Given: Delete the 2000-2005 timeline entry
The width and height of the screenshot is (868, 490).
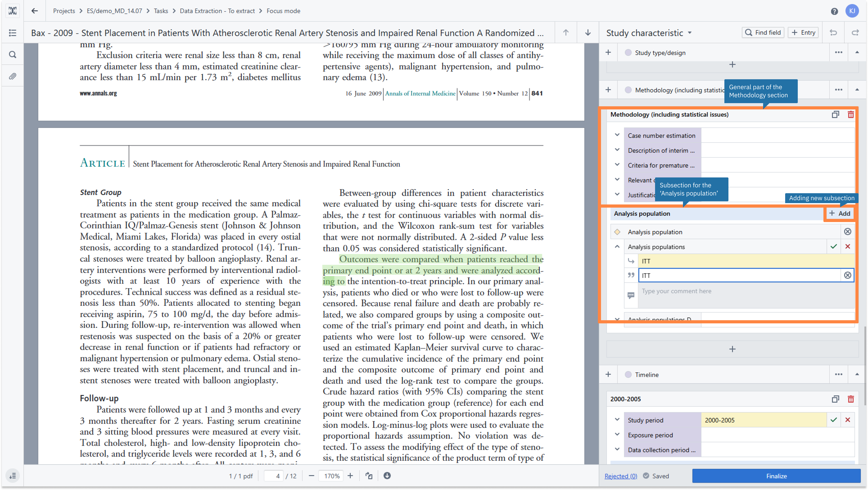Looking at the screenshot, I should 851,399.
